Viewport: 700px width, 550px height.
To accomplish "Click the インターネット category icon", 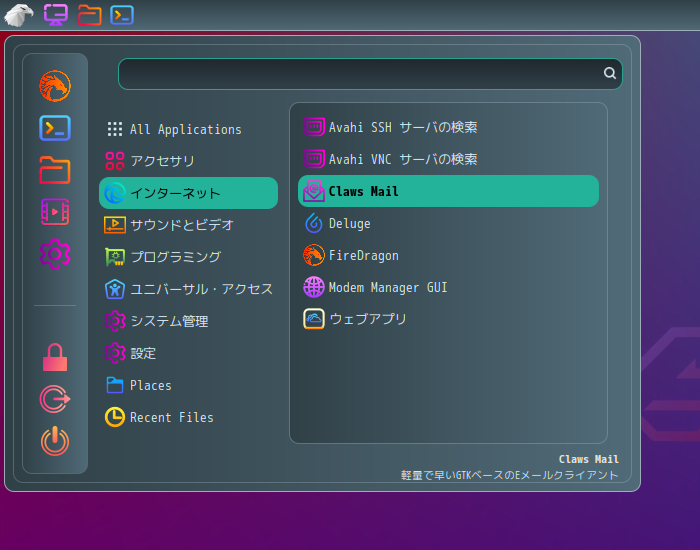I will click(115, 193).
